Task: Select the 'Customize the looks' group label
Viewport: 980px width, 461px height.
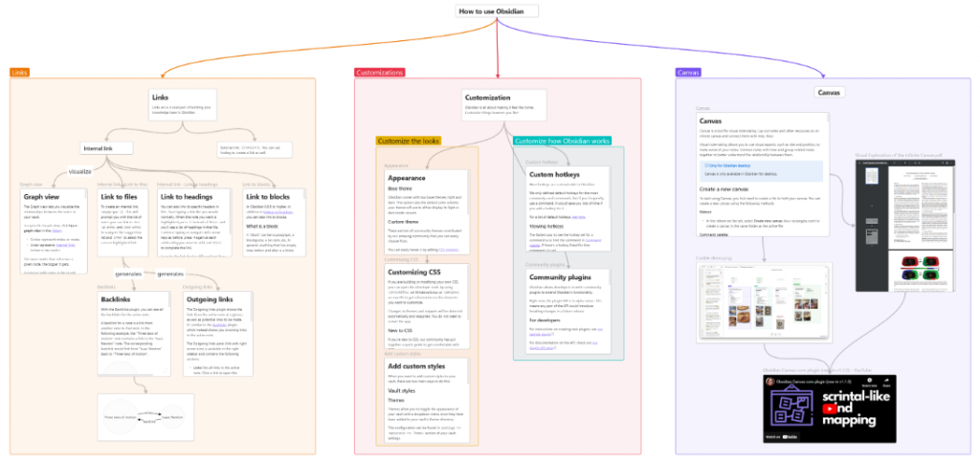Action: (409, 142)
